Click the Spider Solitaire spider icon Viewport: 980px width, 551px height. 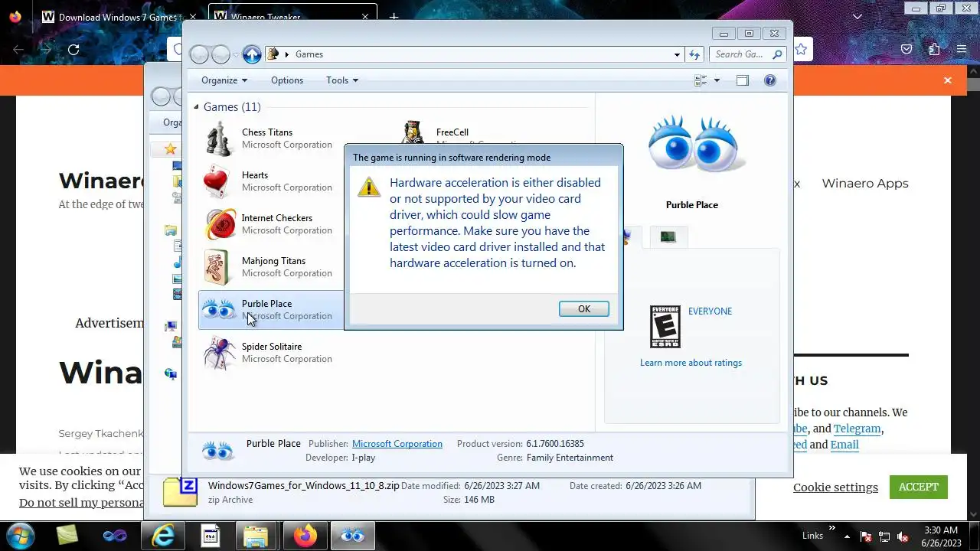[219, 353]
